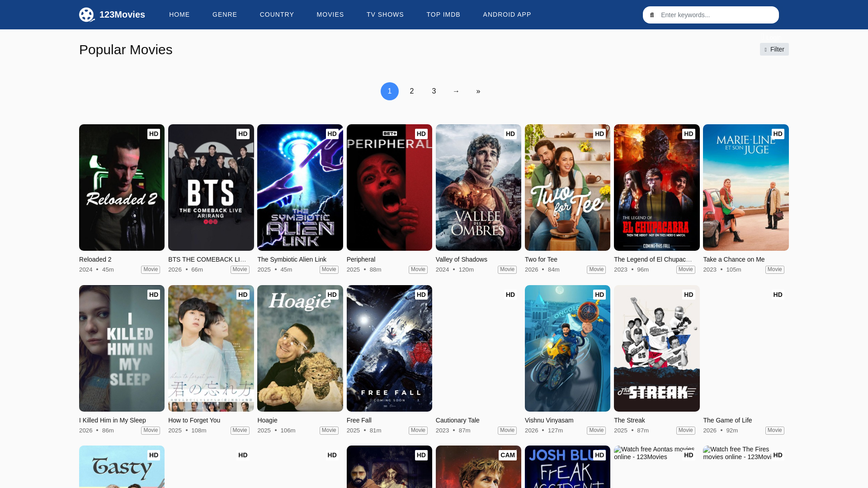
Task: Open the Freak Accident poster
Action: [x=567, y=467]
